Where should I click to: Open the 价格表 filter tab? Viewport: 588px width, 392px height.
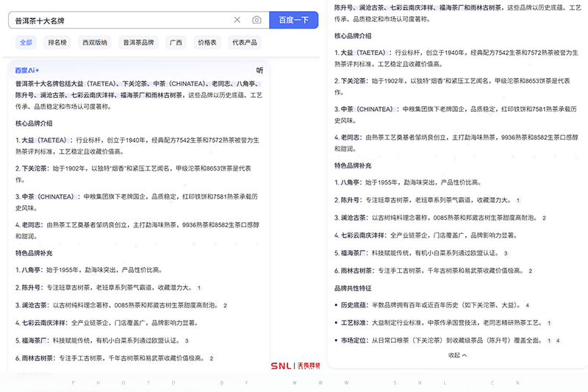point(207,43)
